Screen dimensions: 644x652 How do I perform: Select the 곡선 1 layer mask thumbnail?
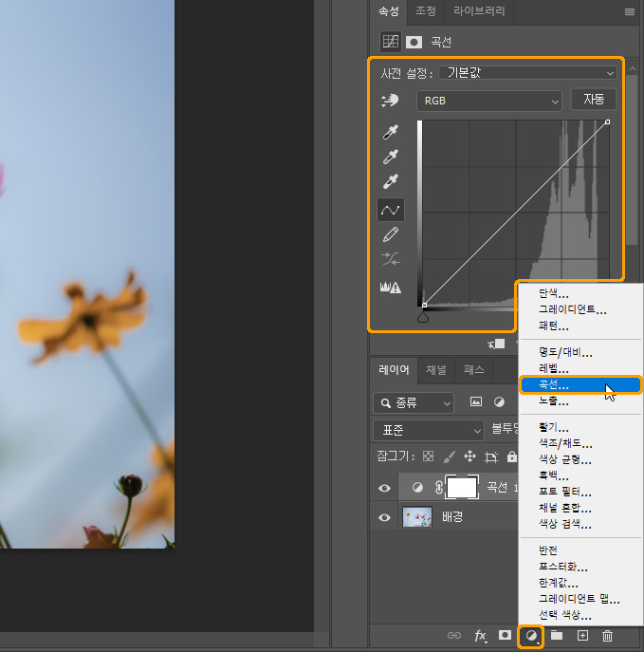tap(462, 487)
